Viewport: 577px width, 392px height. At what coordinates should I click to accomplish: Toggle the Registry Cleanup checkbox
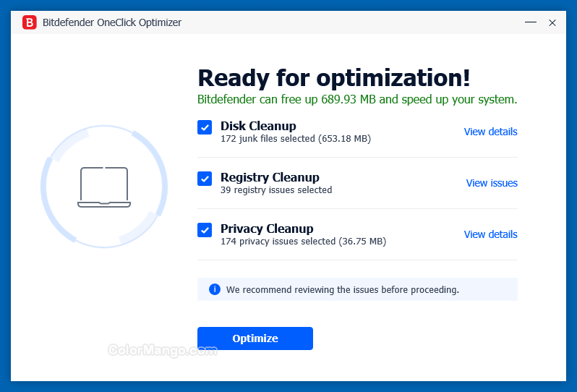click(205, 179)
